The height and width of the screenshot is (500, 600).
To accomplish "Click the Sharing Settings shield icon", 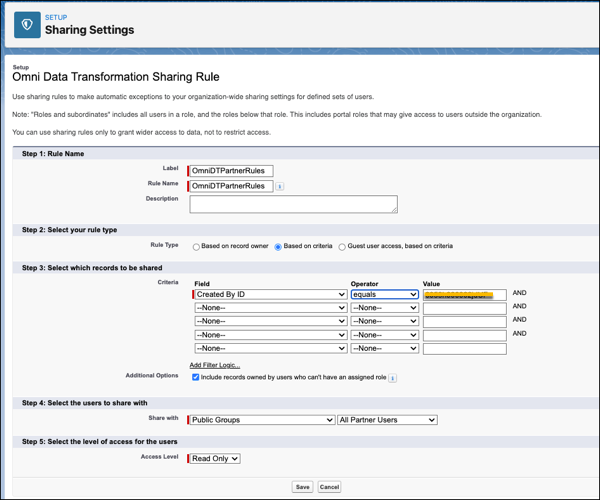I will click(x=27, y=25).
